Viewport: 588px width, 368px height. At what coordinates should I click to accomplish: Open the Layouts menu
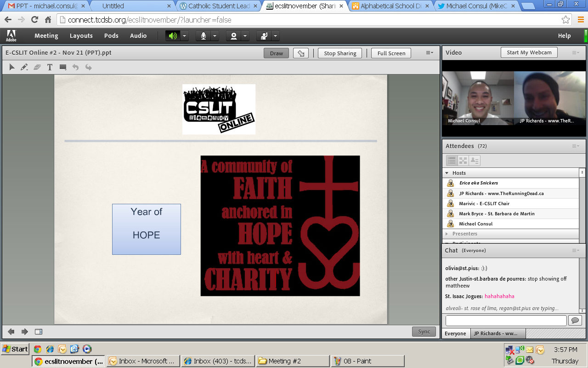click(x=81, y=36)
